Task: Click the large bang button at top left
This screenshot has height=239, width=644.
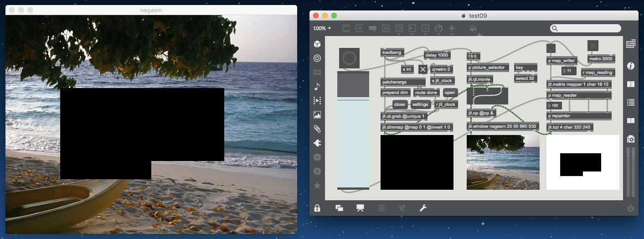Action: point(349,58)
